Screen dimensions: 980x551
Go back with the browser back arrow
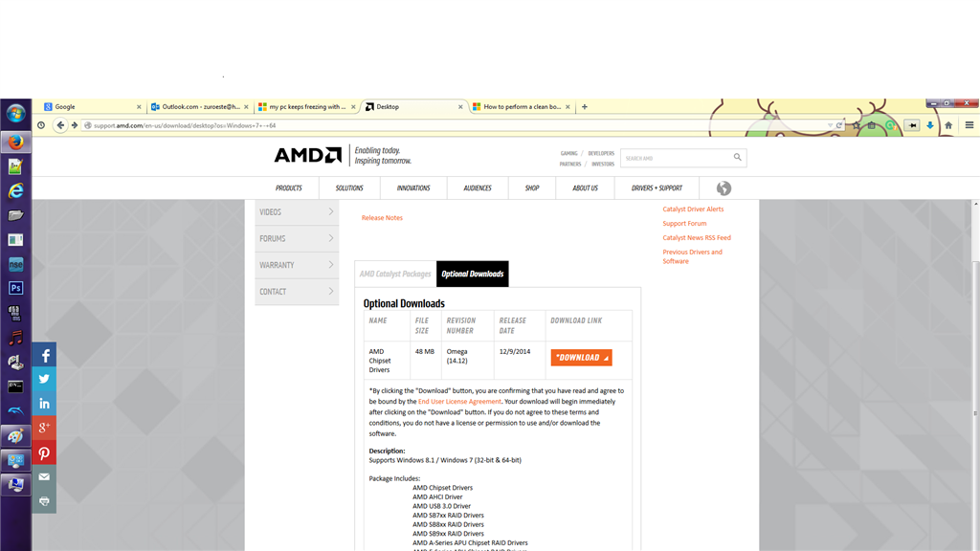[x=60, y=125]
